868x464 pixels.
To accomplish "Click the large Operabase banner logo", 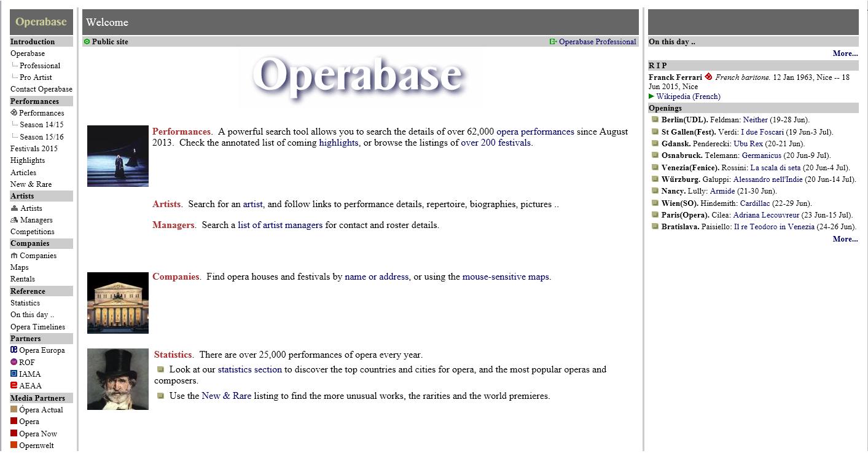I will tap(361, 79).
